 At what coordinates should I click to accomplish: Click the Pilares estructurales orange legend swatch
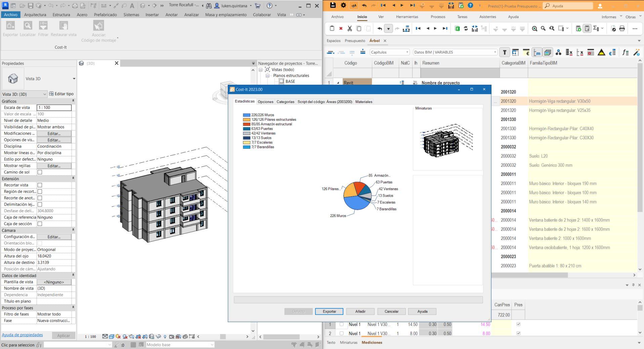pyautogui.click(x=247, y=120)
